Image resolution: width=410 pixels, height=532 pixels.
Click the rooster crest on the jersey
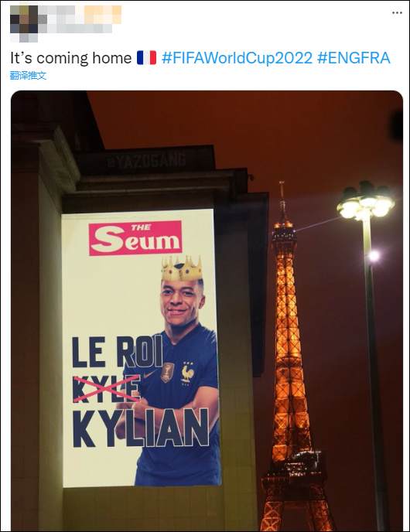187,372
